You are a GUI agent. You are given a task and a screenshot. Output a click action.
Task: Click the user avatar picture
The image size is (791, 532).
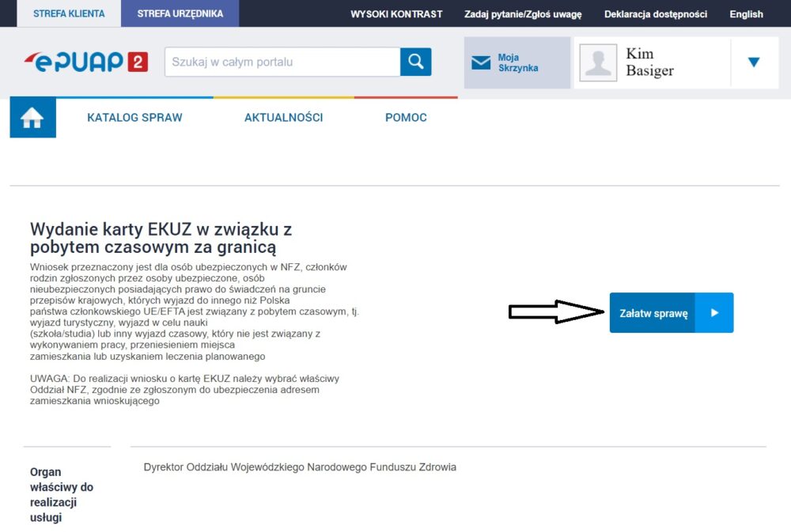598,62
